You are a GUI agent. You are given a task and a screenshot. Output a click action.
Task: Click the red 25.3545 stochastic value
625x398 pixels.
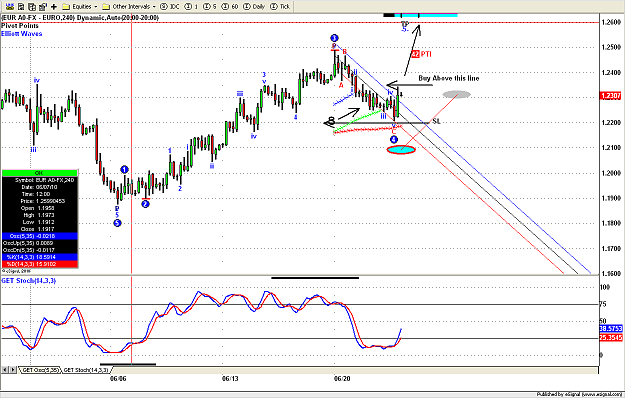(x=611, y=337)
